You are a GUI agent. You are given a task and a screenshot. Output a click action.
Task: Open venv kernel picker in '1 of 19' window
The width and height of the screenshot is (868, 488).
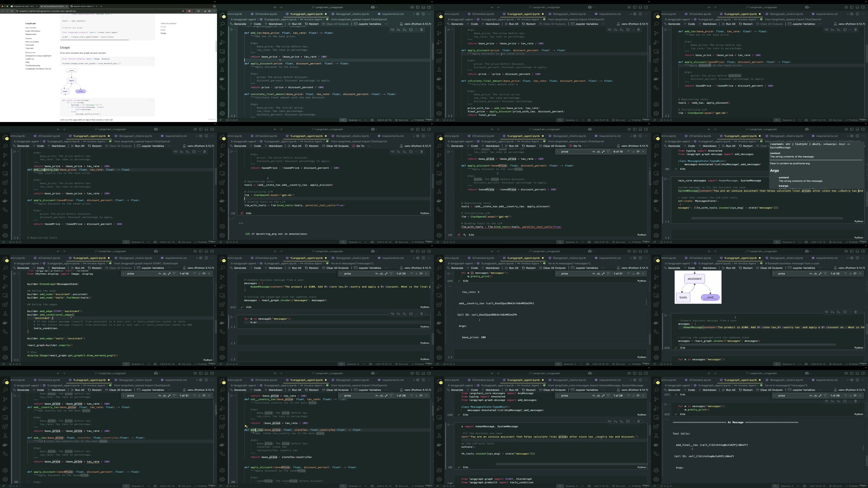coord(198,268)
